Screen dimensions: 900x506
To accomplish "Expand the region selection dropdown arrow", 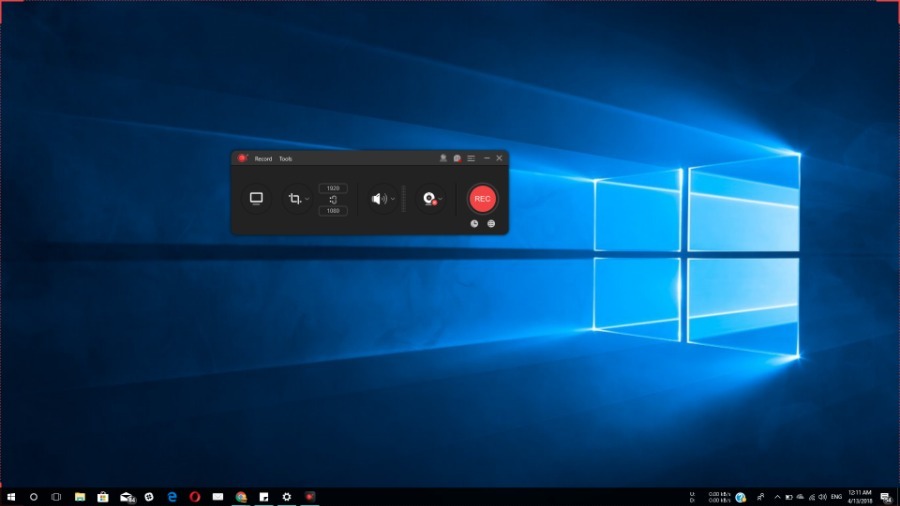I will point(308,199).
